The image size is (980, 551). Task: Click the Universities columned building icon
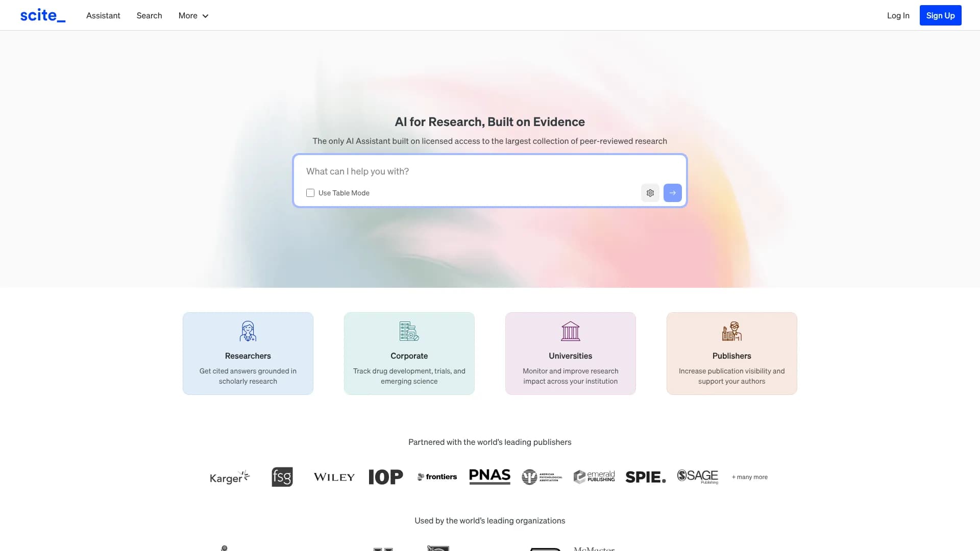[570, 331]
